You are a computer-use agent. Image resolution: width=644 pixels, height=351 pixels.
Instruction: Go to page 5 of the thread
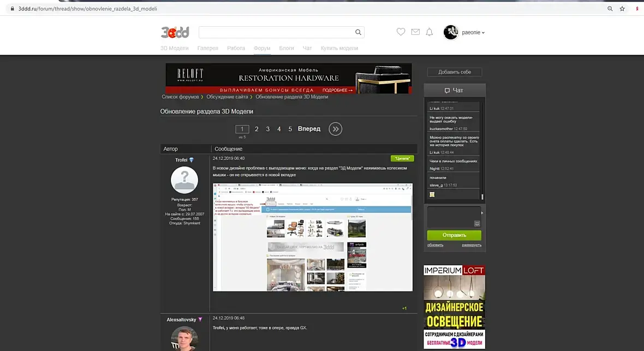coord(290,129)
